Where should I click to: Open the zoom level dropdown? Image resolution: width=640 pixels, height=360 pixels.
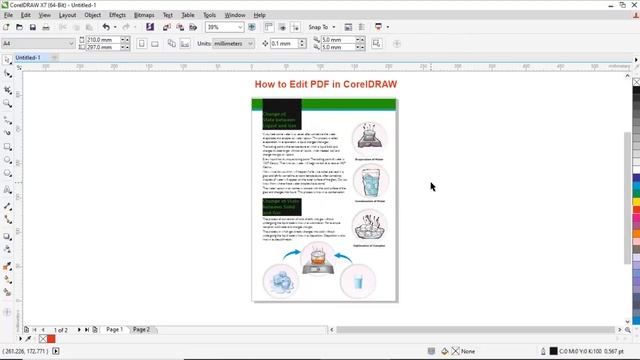pos(240,27)
